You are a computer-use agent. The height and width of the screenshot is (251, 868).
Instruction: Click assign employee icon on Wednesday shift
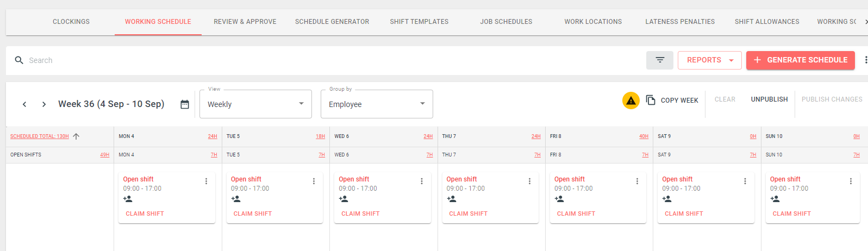point(344,199)
